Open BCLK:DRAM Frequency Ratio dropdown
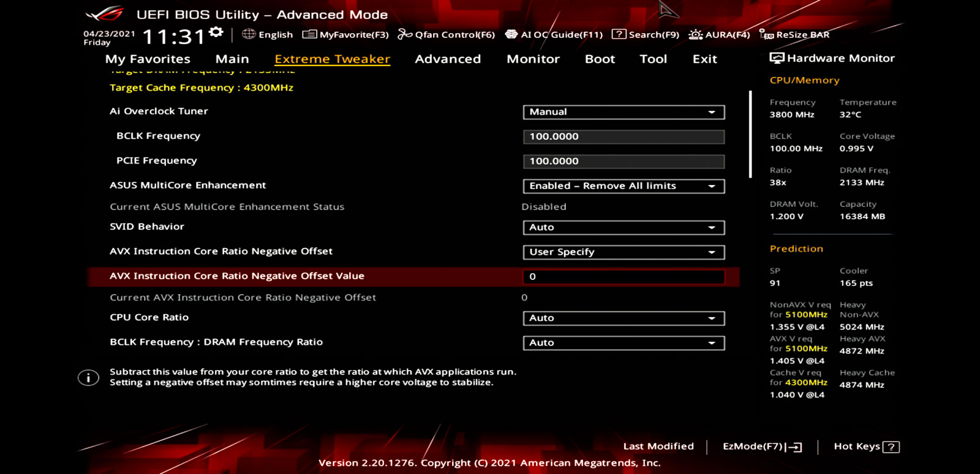 (624, 343)
